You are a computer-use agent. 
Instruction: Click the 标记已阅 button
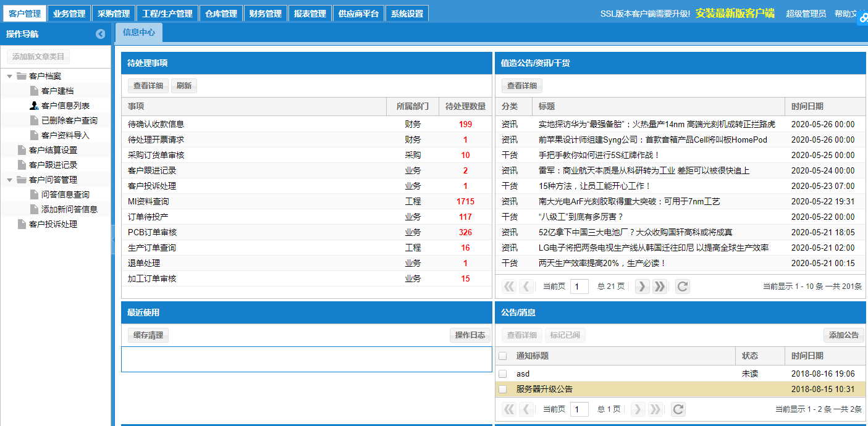coord(565,335)
